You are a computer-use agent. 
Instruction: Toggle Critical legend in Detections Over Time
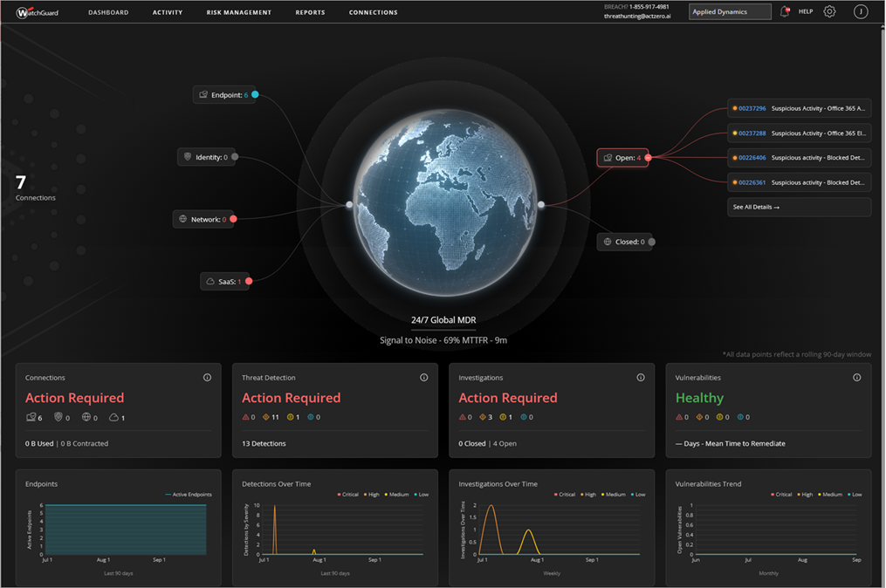(x=348, y=495)
